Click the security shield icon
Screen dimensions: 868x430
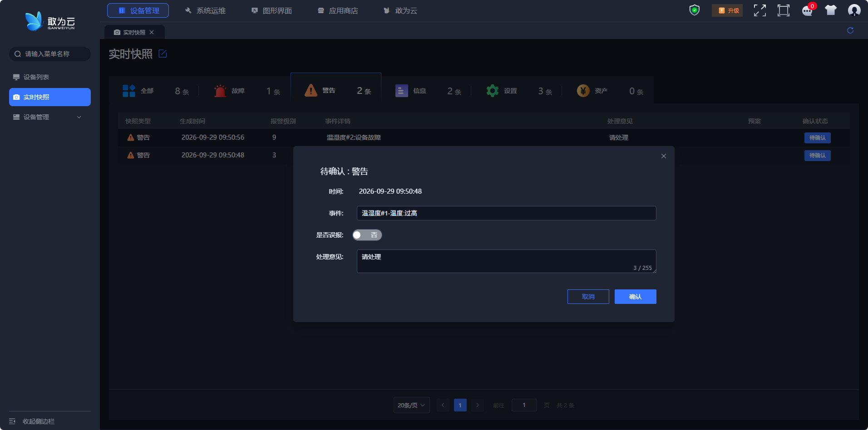(x=694, y=10)
